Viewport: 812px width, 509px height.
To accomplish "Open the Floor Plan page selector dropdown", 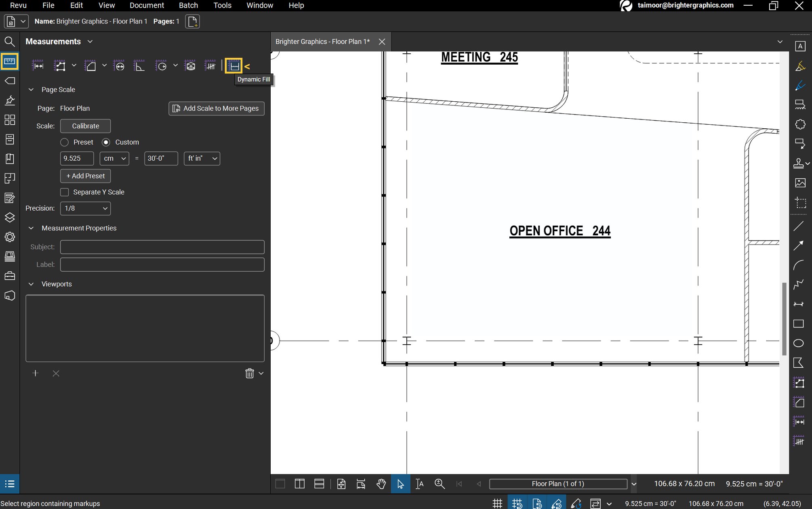I will tap(633, 484).
